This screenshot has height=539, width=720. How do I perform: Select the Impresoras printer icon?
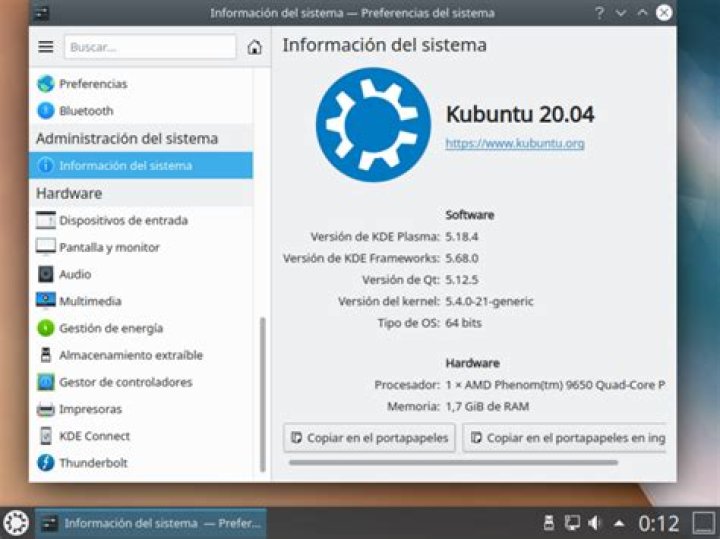point(45,409)
